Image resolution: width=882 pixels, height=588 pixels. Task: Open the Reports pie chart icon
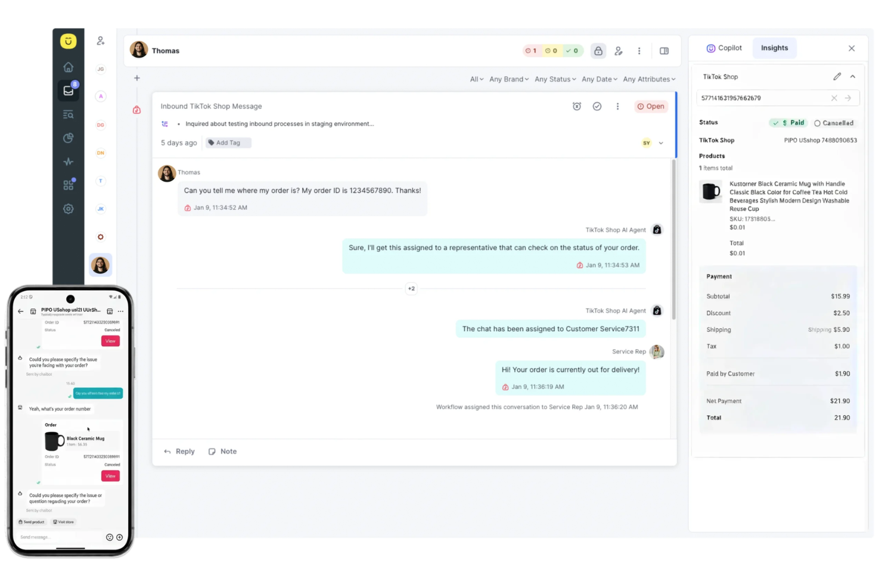coord(68,138)
